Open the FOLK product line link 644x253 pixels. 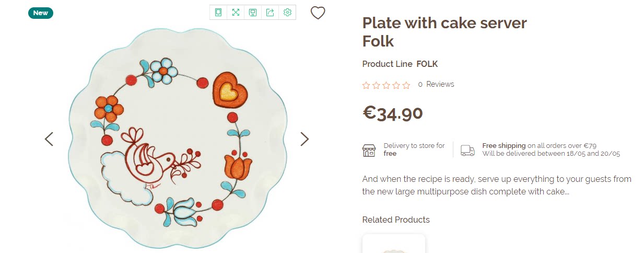pos(427,64)
